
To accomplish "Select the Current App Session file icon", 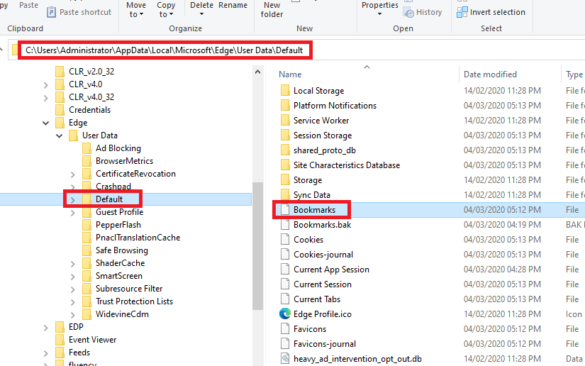I will coord(285,269).
